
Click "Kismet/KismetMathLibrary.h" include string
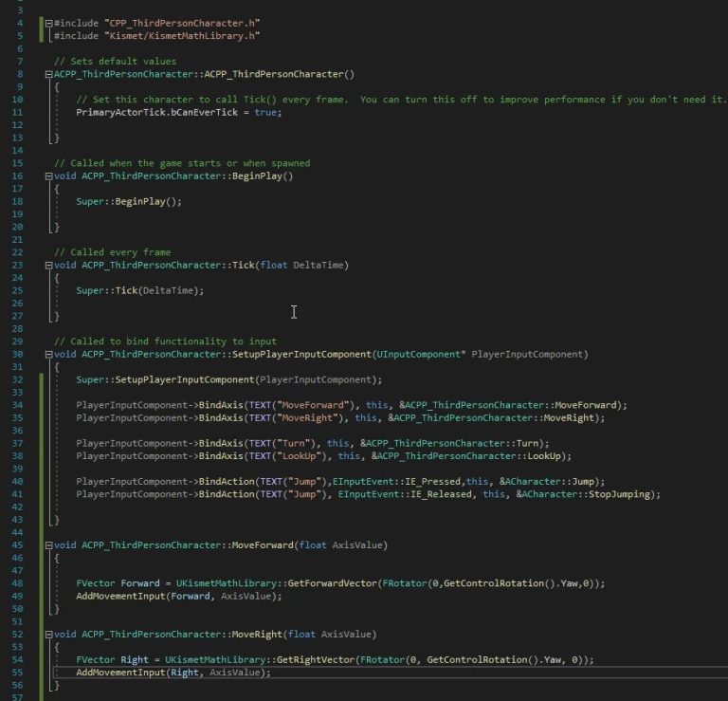click(x=182, y=36)
